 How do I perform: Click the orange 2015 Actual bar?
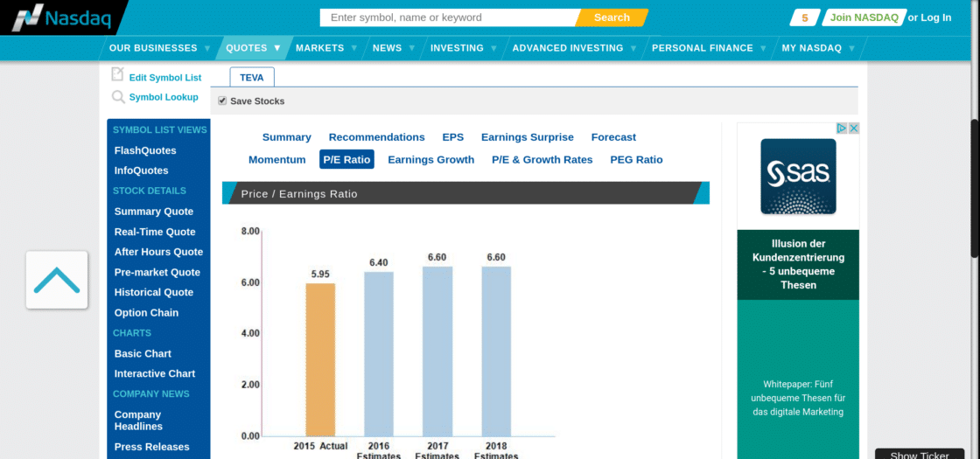point(320,359)
